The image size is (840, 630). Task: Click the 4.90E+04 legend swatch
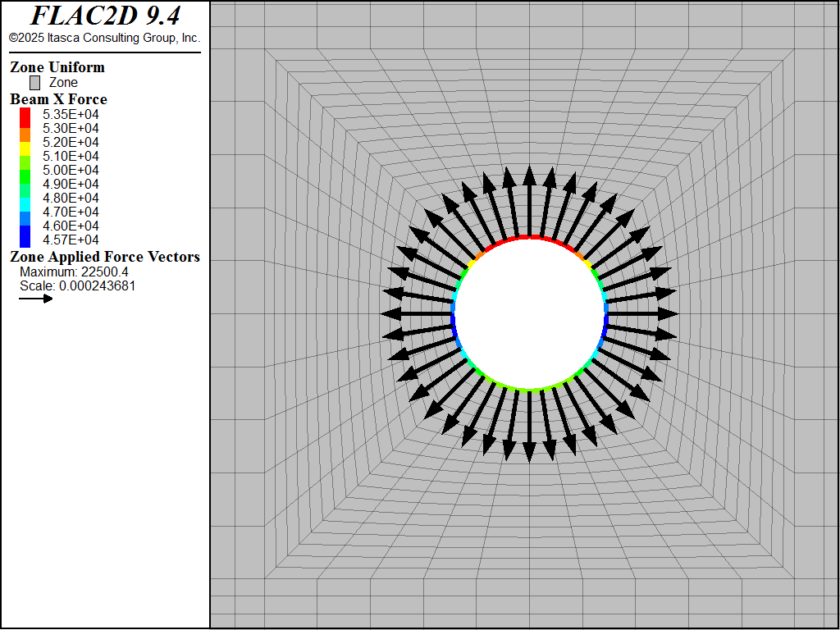pyautogui.click(x=25, y=190)
